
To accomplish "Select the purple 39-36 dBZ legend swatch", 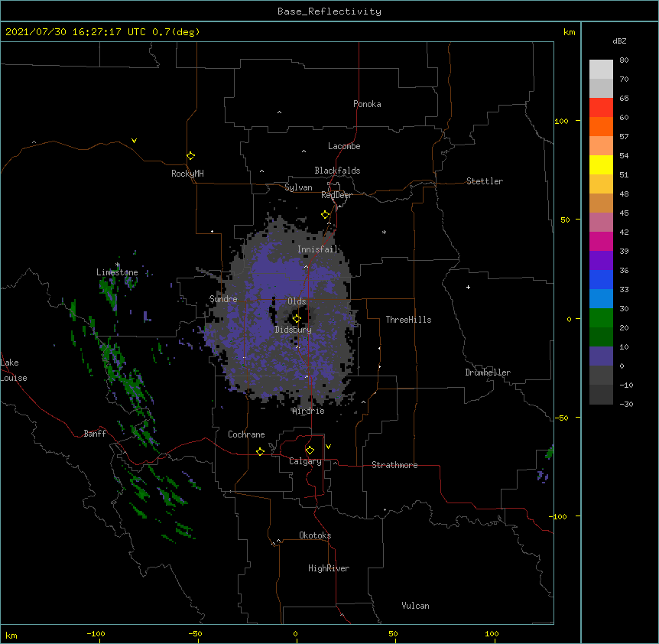I will pyautogui.click(x=601, y=261).
